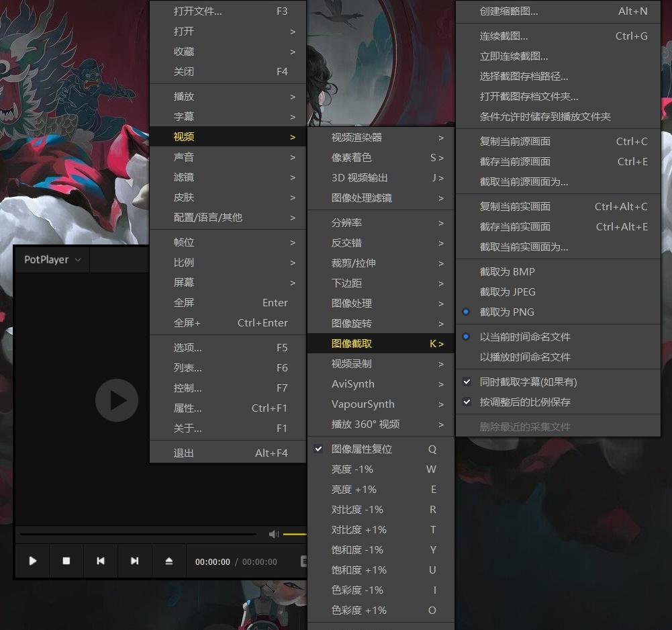Select the 截取为 PNG radio option

(x=507, y=312)
